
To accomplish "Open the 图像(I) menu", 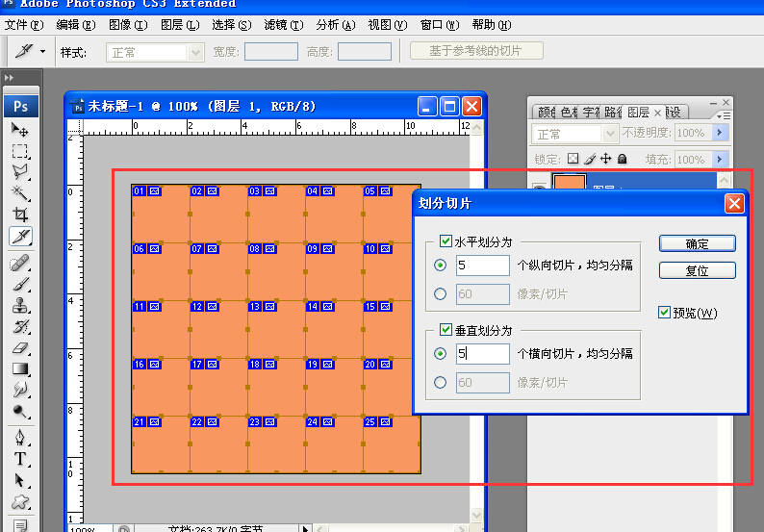I will point(128,24).
